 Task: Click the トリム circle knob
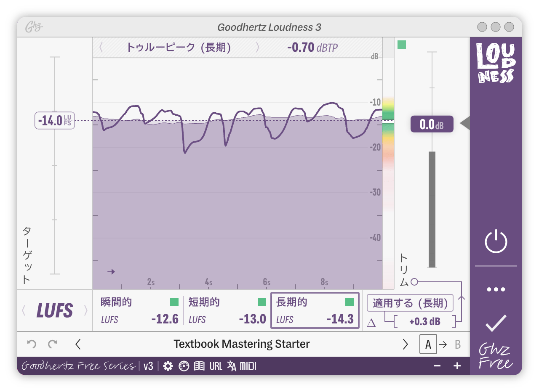click(414, 282)
